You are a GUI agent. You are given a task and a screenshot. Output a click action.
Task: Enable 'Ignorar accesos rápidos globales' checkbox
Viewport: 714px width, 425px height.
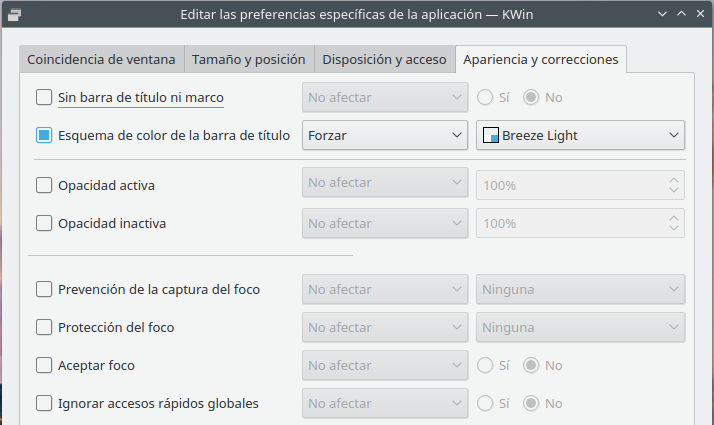44,403
